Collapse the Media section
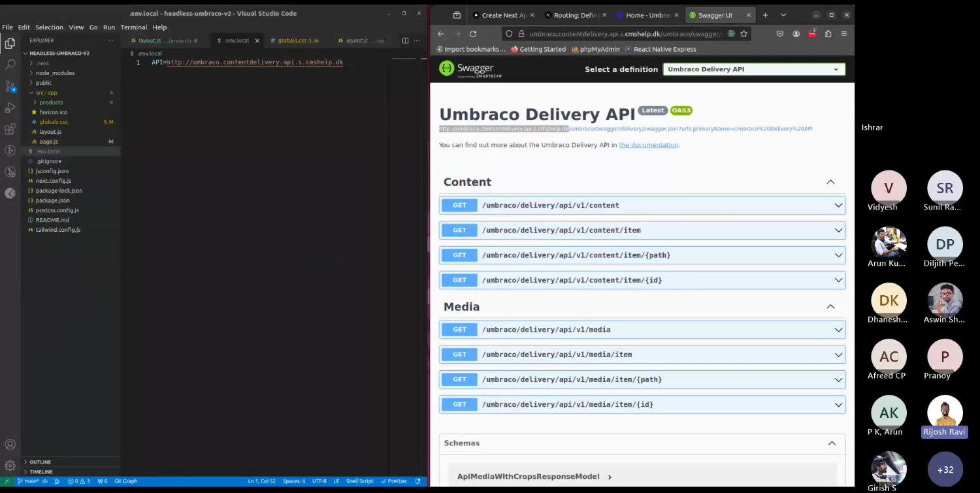This screenshot has height=493, width=980. point(830,307)
